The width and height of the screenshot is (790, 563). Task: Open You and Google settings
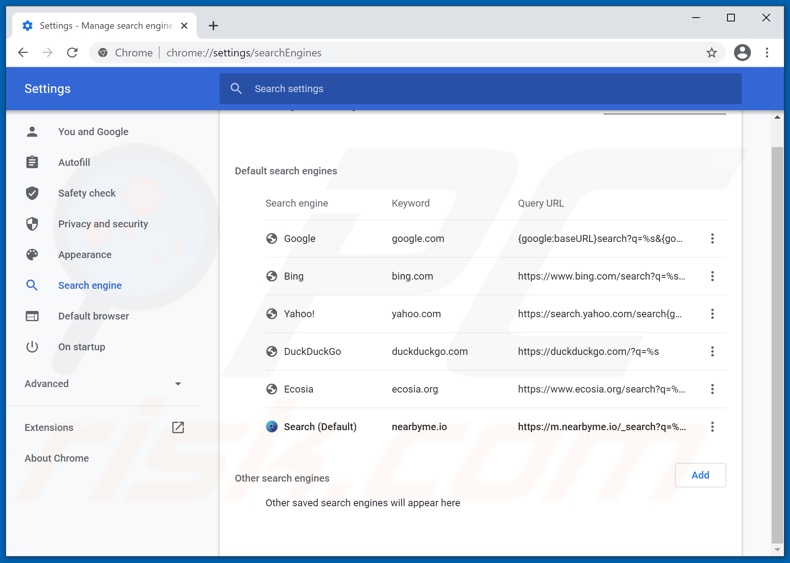click(x=93, y=132)
